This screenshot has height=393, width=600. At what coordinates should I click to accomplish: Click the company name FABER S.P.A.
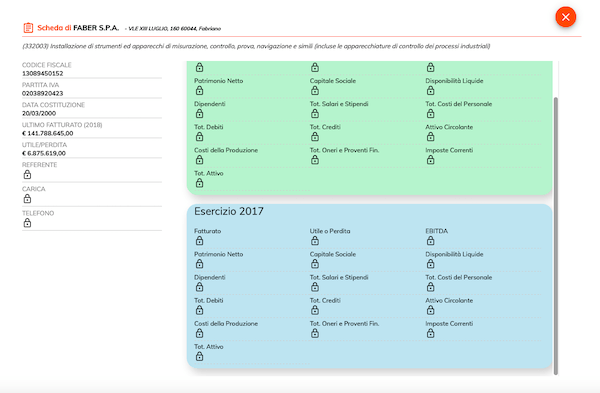[96, 28]
